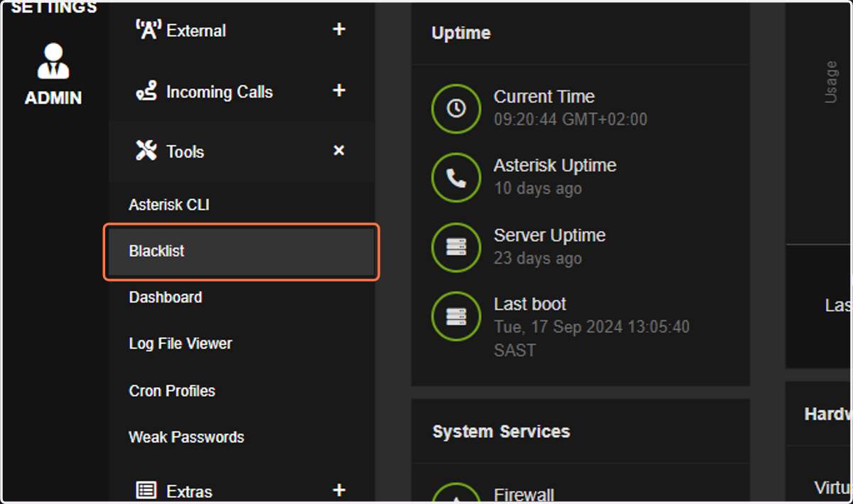Click the time value 09:20:44 GMT+02:00

tap(571, 119)
